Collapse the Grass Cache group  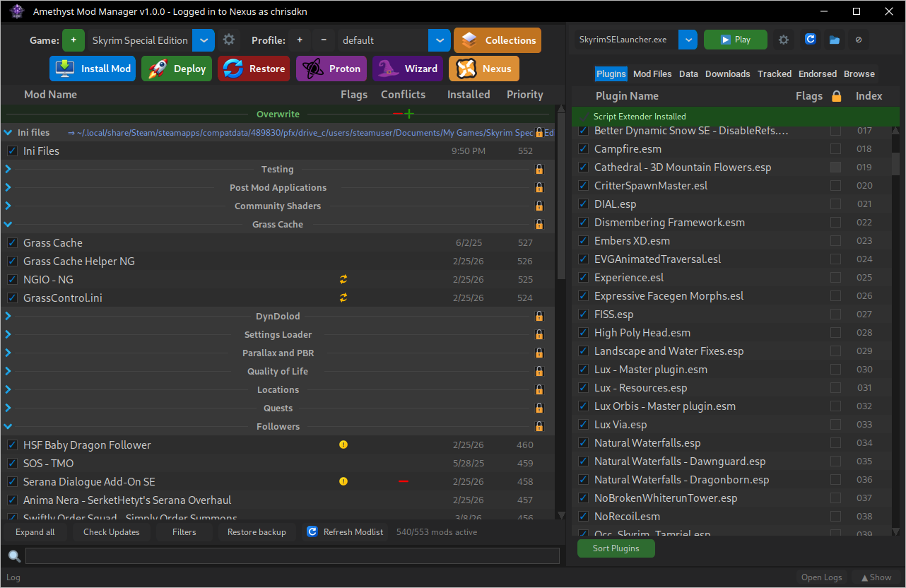tap(8, 224)
